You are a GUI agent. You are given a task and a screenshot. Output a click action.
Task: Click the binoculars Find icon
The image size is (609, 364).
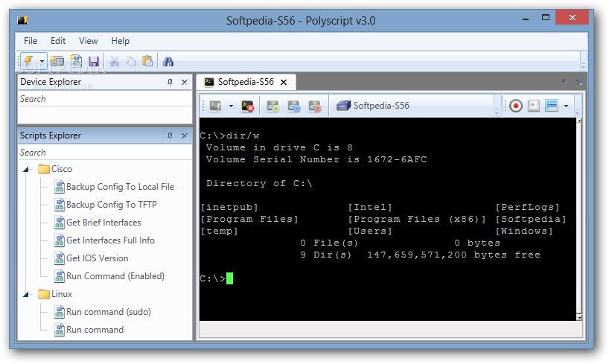point(168,61)
